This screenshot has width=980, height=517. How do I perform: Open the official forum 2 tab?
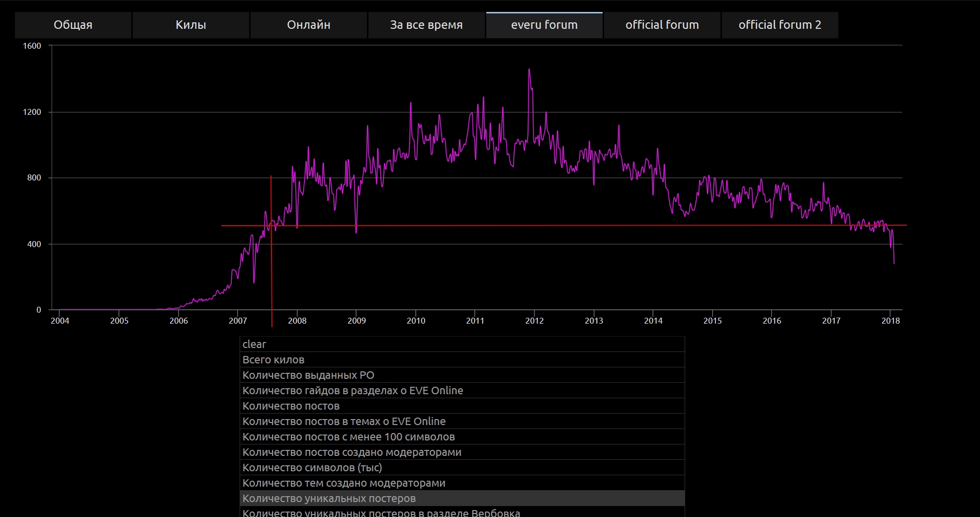point(780,25)
